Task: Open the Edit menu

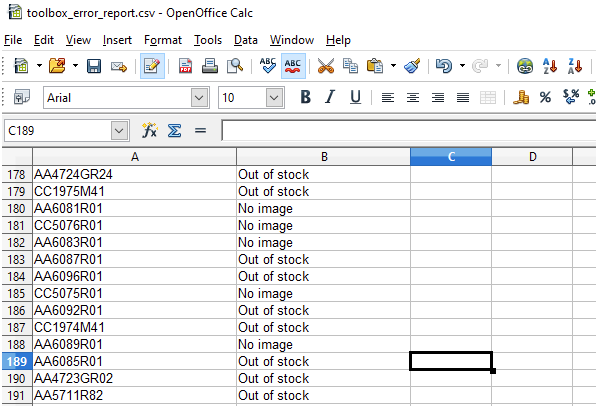Action: [x=44, y=40]
